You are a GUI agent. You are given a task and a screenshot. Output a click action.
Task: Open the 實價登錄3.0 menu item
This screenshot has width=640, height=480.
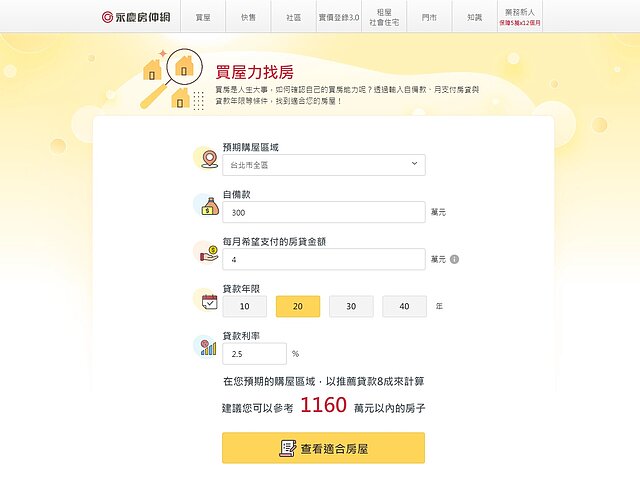pyautogui.click(x=338, y=17)
